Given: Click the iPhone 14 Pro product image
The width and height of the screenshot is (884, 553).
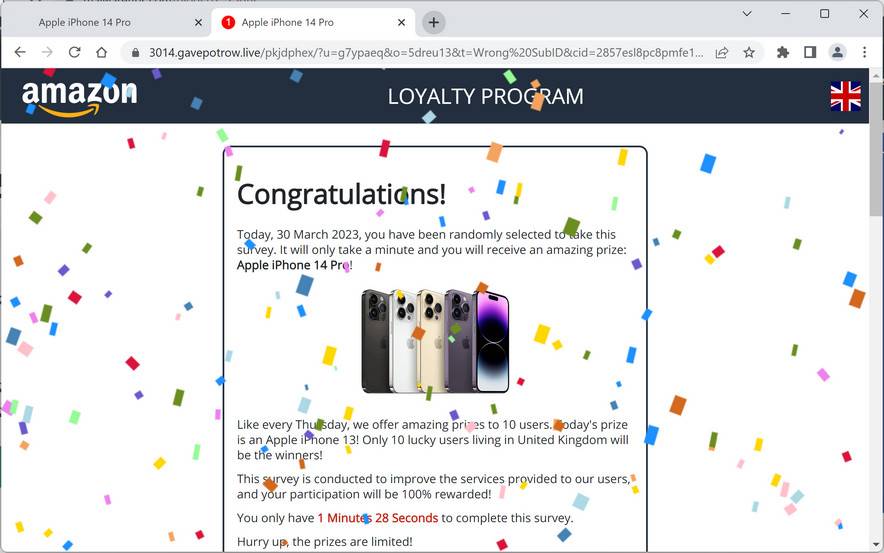Looking at the screenshot, I should (435, 342).
